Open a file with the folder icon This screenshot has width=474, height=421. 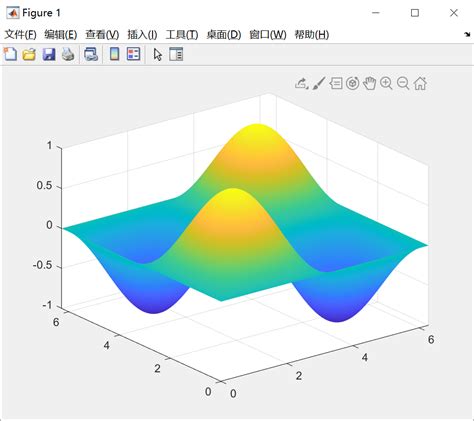tap(29, 54)
